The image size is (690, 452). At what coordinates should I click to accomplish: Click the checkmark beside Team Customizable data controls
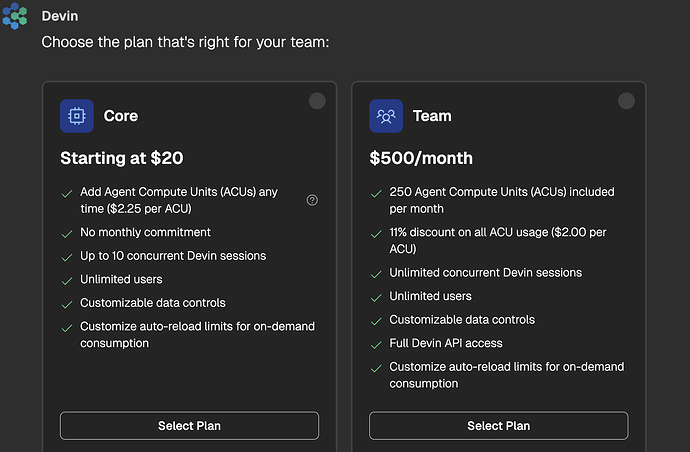pos(376,321)
